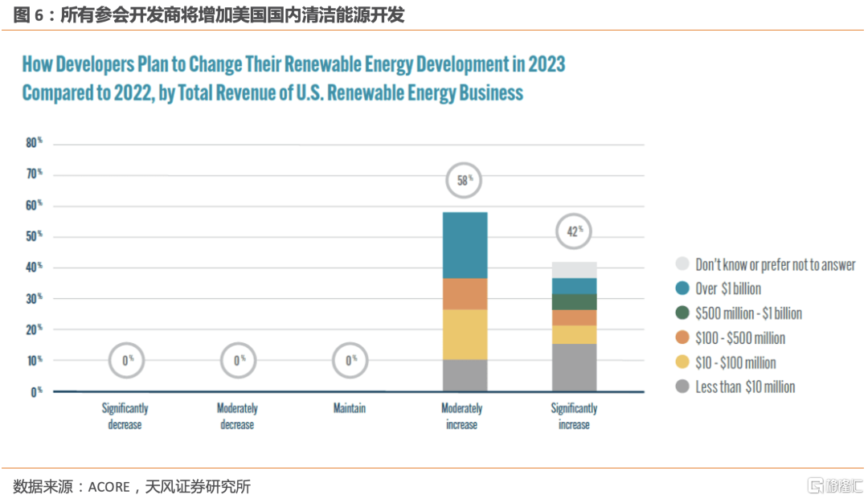Click yellow segment of Moderately increase bar
This screenshot has height=499, width=868.
click(x=465, y=335)
